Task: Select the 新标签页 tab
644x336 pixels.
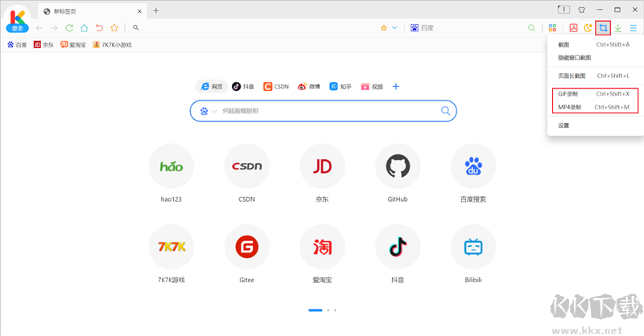Action: tap(93, 11)
